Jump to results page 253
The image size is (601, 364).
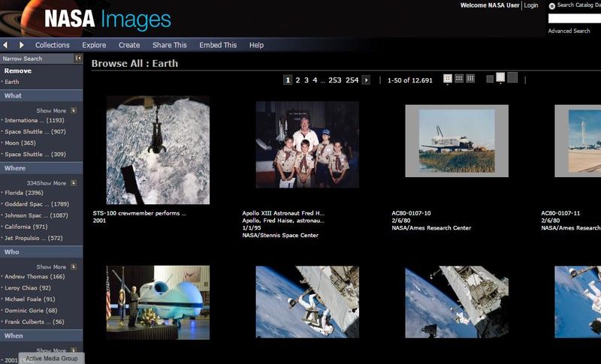(334, 80)
